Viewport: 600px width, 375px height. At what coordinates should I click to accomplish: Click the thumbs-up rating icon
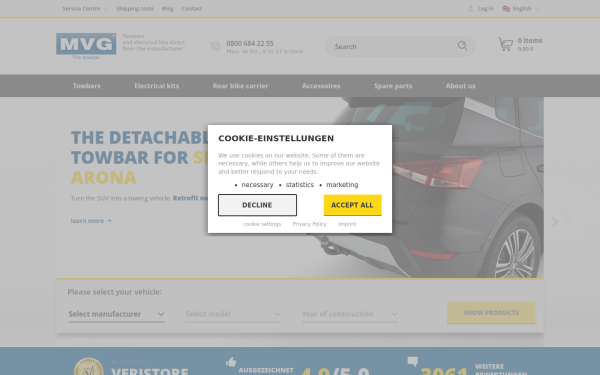click(x=231, y=362)
